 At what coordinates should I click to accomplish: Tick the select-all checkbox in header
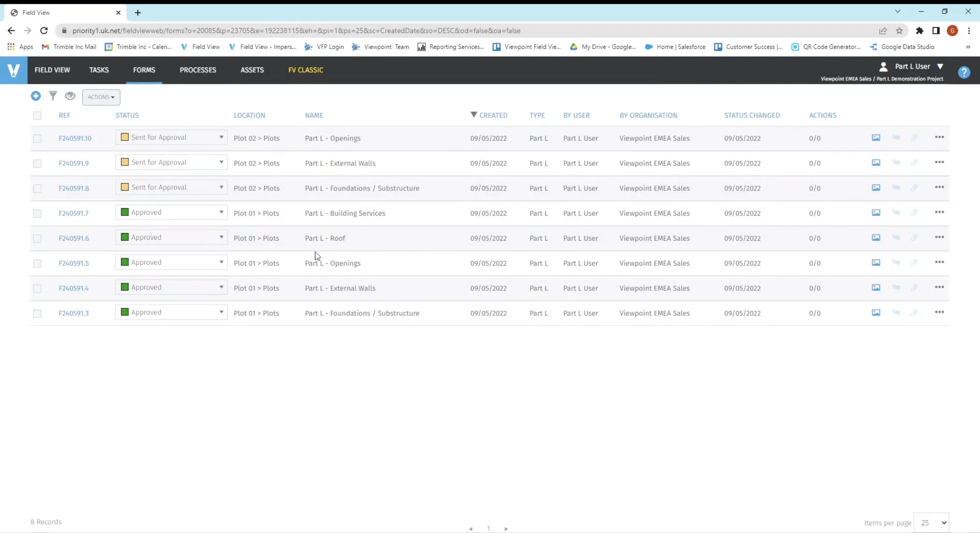tap(37, 116)
